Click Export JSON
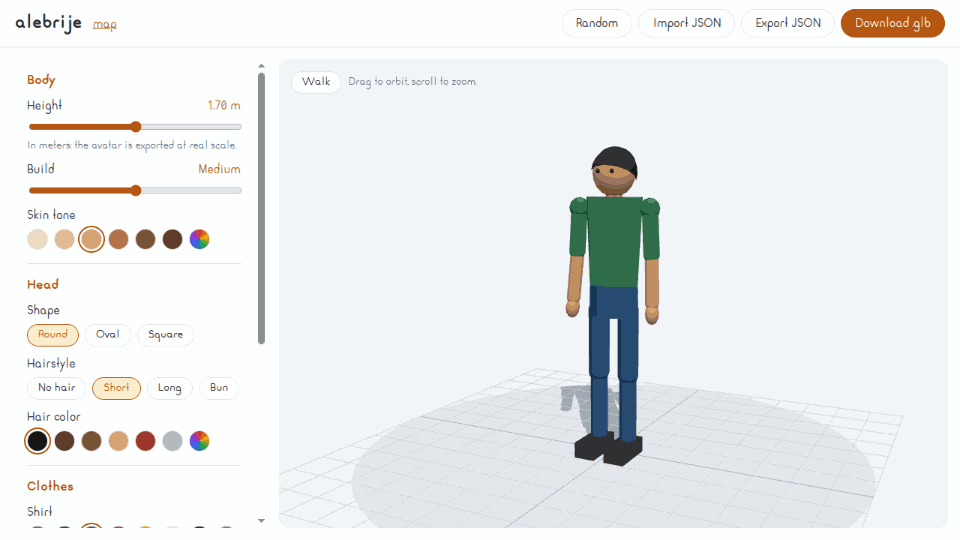Screen dimensions: 960x540 [787, 23]
